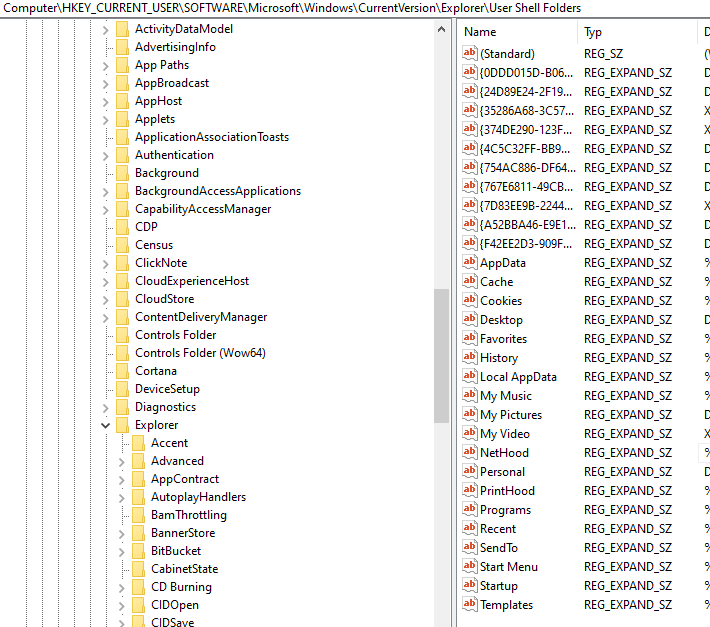Expand the CD Burning subkey
The height and width of the screenshot is (627, 710).
coord(122,589)
